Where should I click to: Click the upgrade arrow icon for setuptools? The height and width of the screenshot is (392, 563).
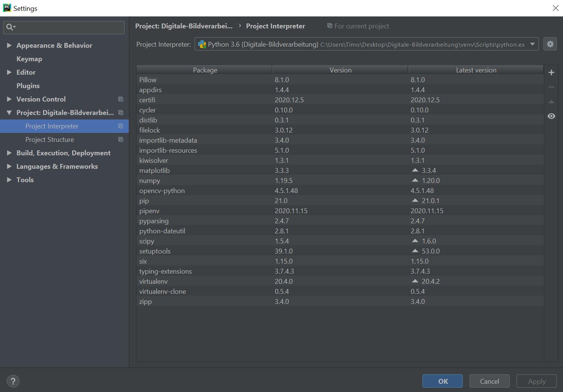pos(415,251)
